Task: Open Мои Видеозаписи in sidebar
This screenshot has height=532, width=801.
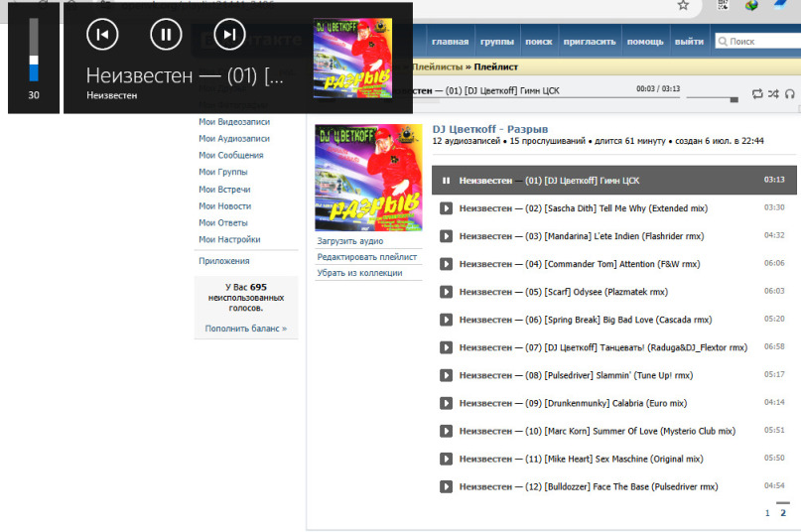Action: pos(234,122)
